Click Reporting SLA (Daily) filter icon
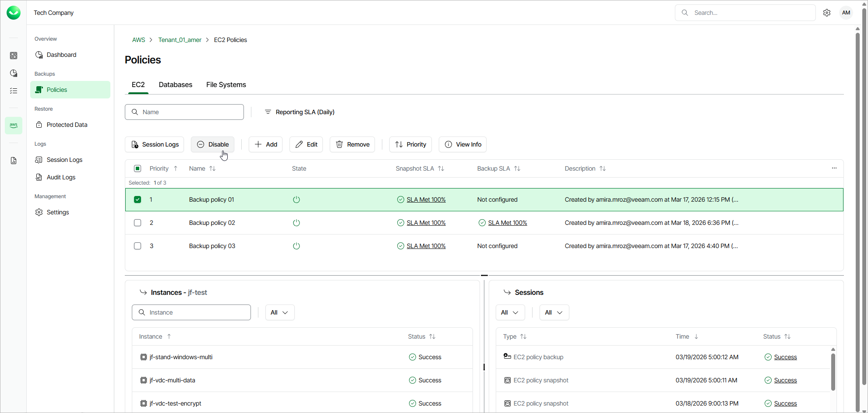 (x=268, y=112)
